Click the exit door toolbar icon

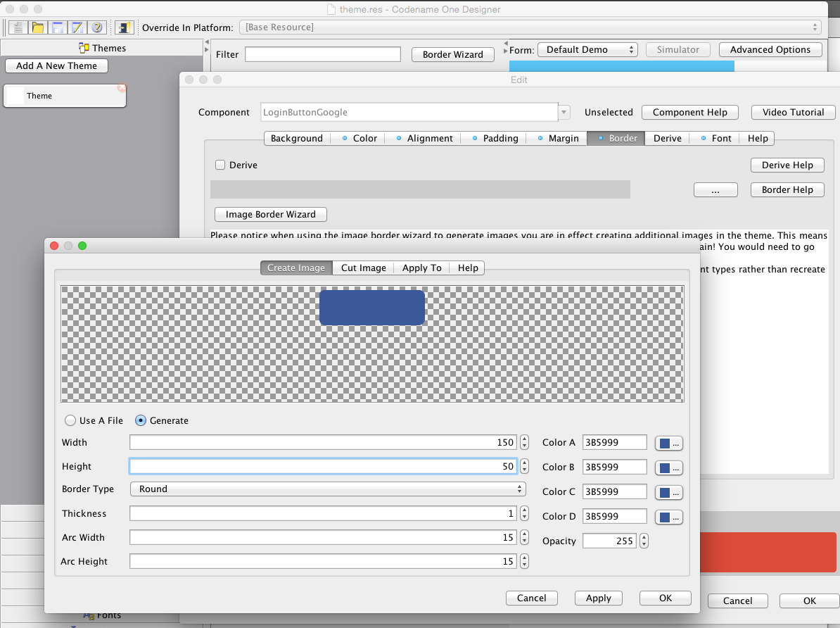coord(125,27)
